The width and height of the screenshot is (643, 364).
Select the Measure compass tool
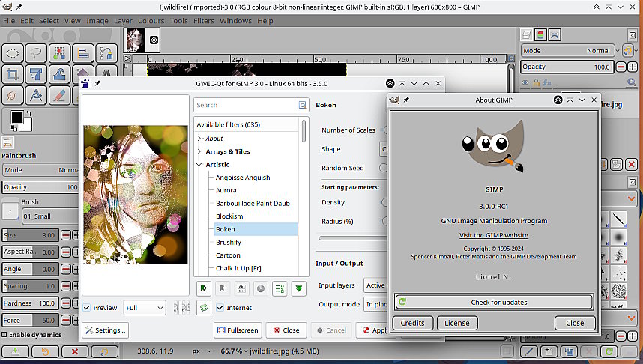coord(36,96)
